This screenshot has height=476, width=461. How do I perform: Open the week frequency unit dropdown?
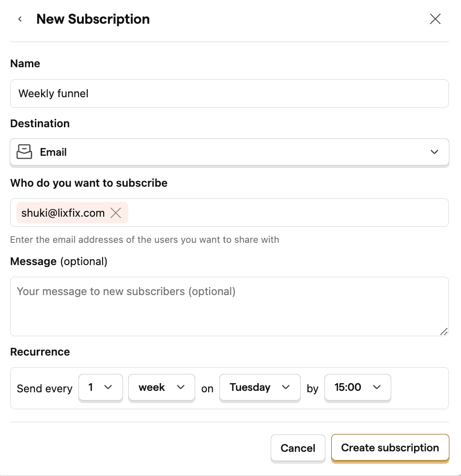click(x=162, y=387)
